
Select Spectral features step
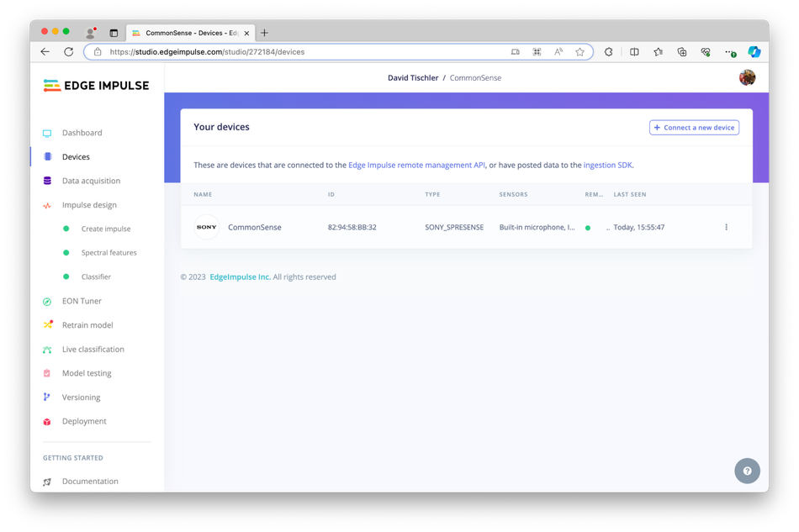point(109,253)
